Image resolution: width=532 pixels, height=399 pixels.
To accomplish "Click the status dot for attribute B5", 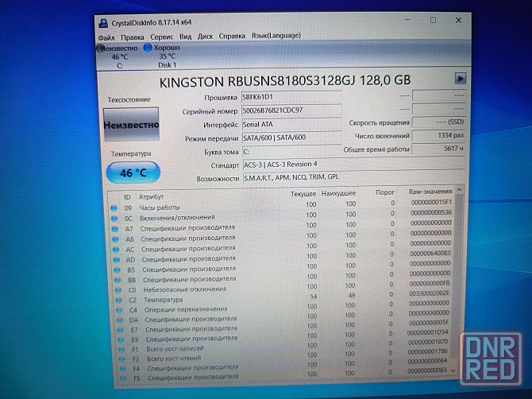I will point(117,270).
